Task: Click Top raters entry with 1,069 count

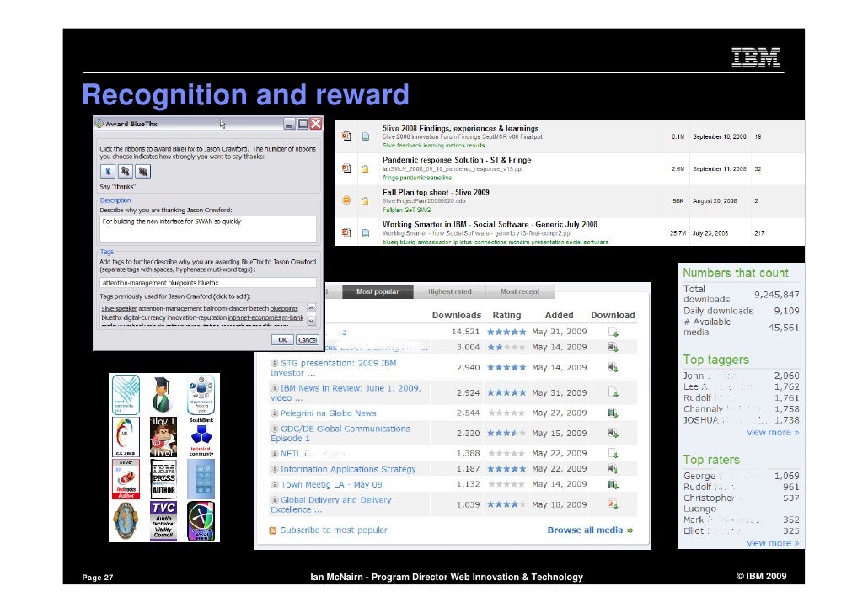Action: point(741,476)
